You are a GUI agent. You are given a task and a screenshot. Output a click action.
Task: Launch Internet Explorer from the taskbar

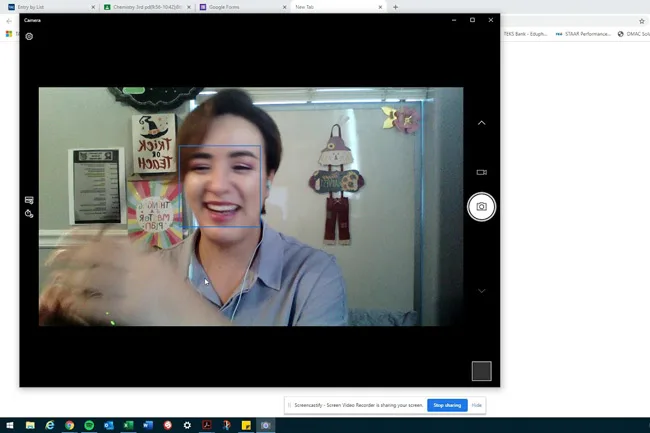click(50, 425)
